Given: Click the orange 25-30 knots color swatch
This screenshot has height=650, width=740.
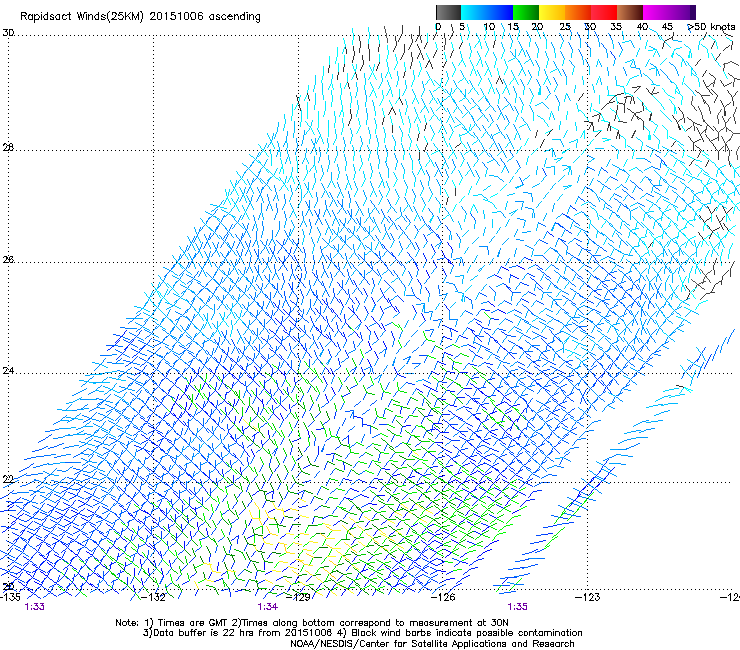Looking at the screenshot, I should (578, 12).
